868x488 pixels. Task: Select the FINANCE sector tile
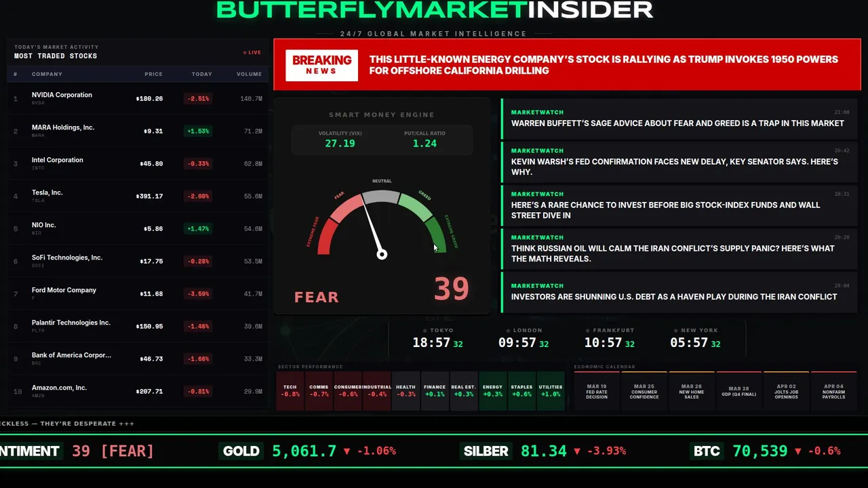coord(435,390)
